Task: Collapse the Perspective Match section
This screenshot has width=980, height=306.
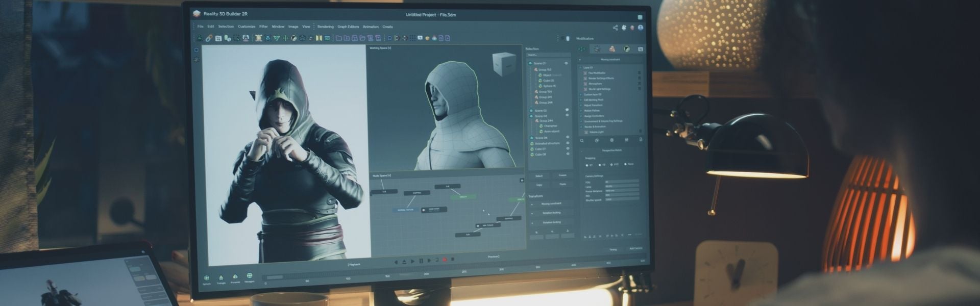Action: tap(581, 150)
